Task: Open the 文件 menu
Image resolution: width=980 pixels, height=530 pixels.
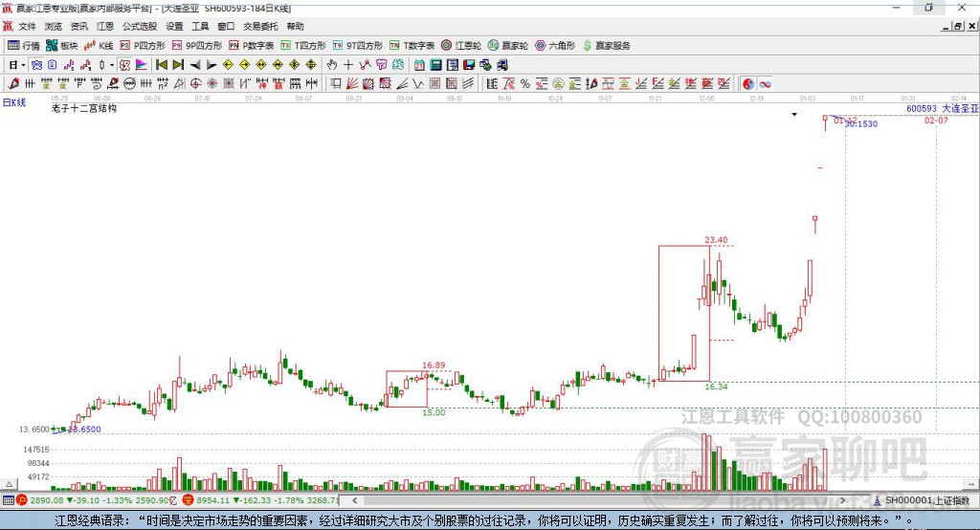Action: 28,26
